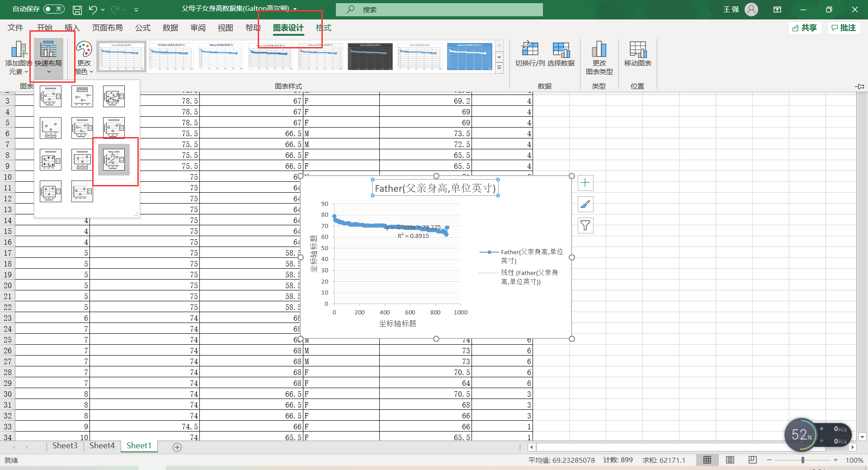
Task: Open the View tab
Action: (225, 28)
